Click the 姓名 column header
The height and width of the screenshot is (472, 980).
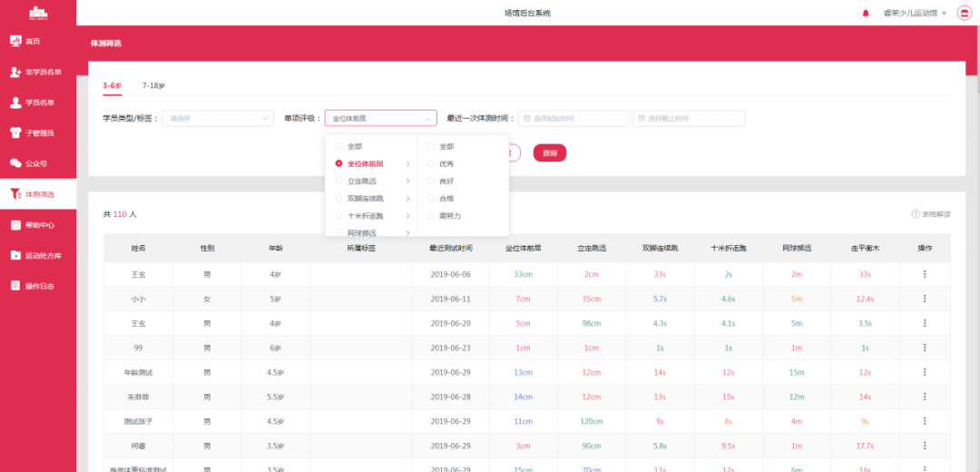138,248
